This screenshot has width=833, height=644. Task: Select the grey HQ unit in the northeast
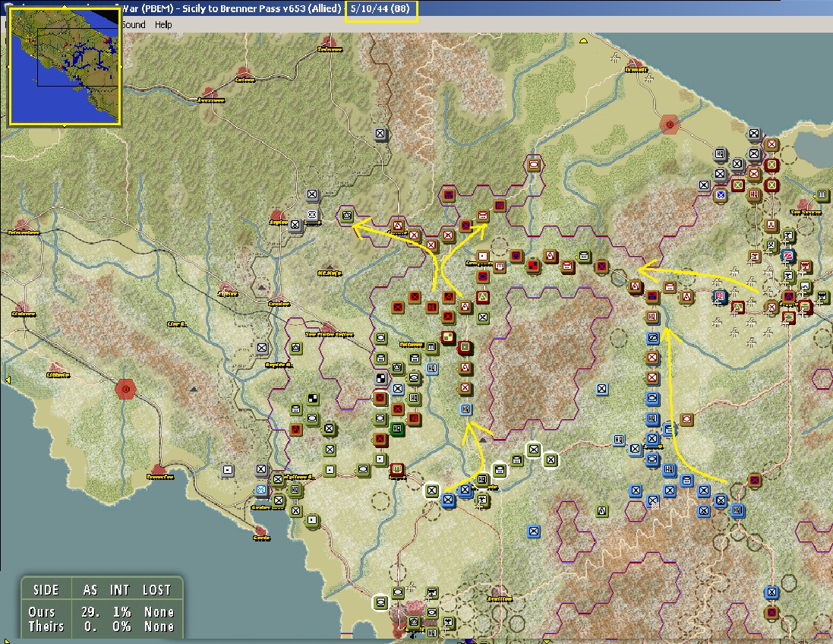click(720, 153)
